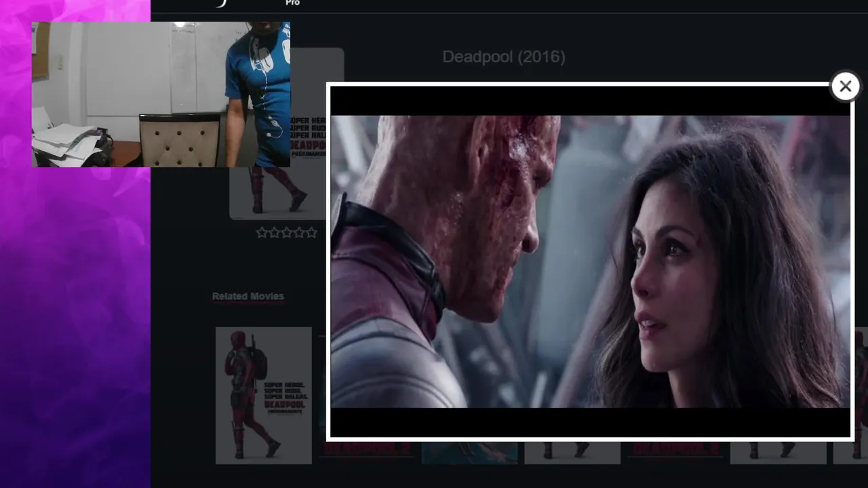Close the trailer popup with the X icon

(845, 86)
